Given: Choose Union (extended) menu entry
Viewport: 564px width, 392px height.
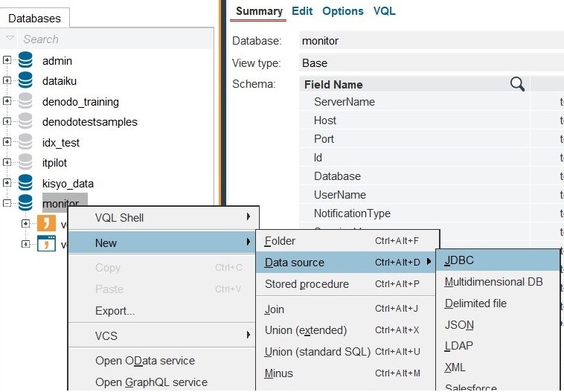Looking at the screenshot, I should click(346, 330).
